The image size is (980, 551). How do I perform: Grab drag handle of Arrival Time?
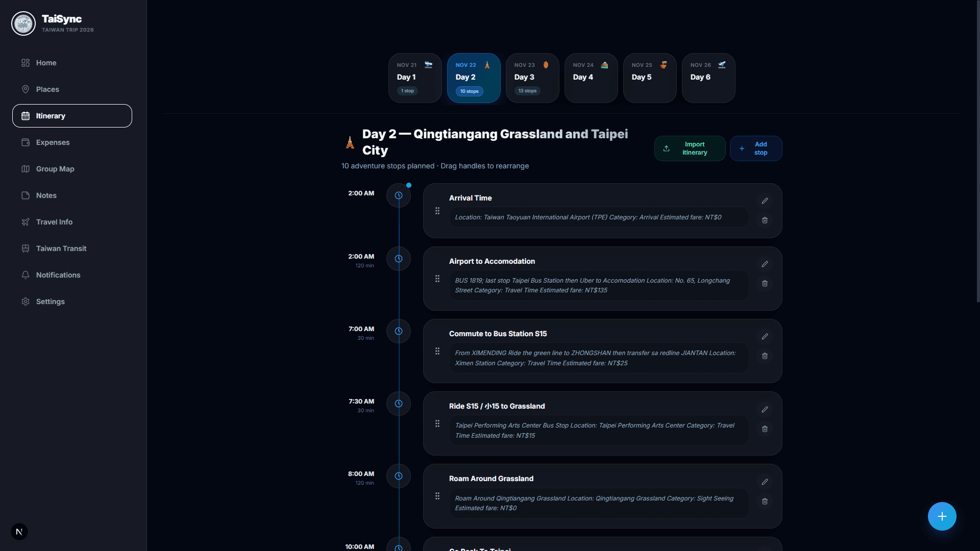(x=437, y=211)
